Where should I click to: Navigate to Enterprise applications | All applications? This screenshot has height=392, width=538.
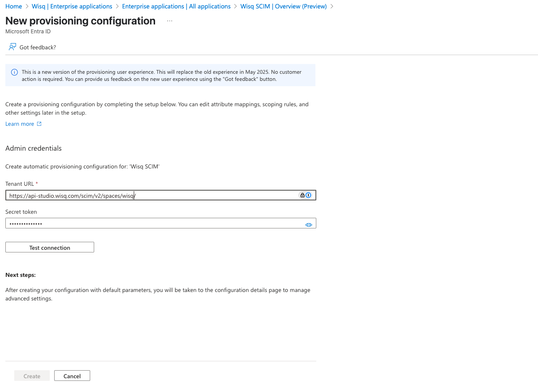click(x=176, y=7)
